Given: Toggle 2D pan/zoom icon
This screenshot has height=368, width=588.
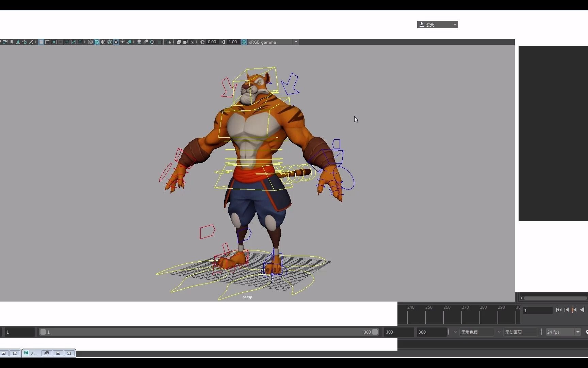Looking at the screenshot, I should coord(24,42).
